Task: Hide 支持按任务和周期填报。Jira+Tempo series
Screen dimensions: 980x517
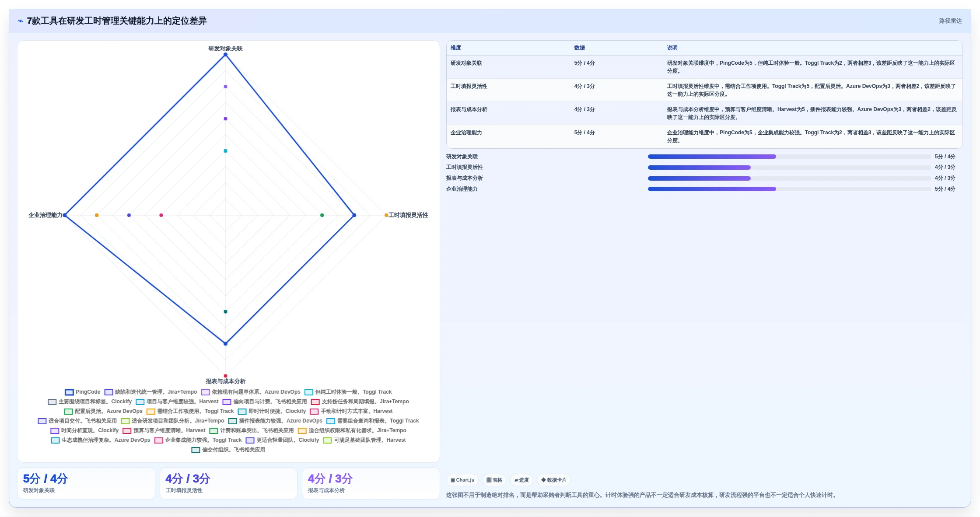Action: coord(360,402)
